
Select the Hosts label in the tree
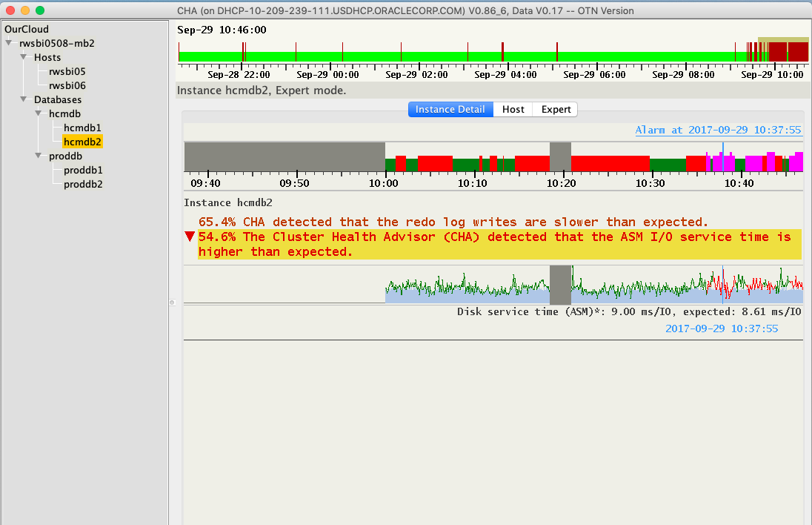click(x=47, y=57)
